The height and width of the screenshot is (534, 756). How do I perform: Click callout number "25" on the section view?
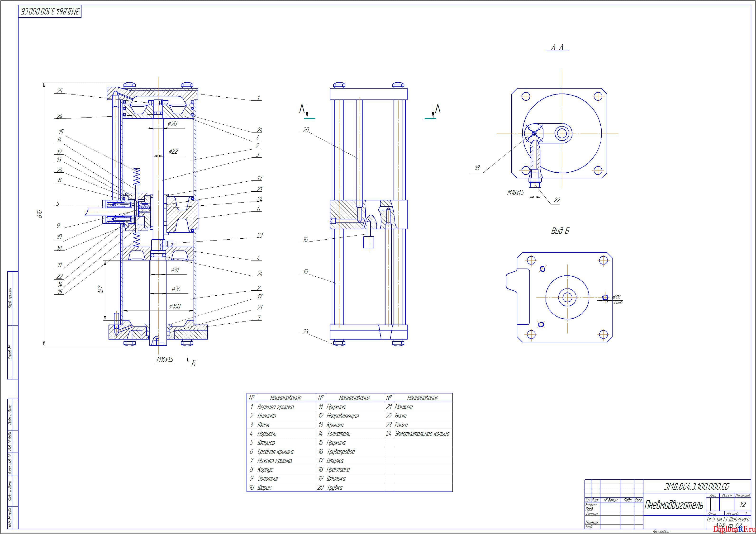(59, 91)
